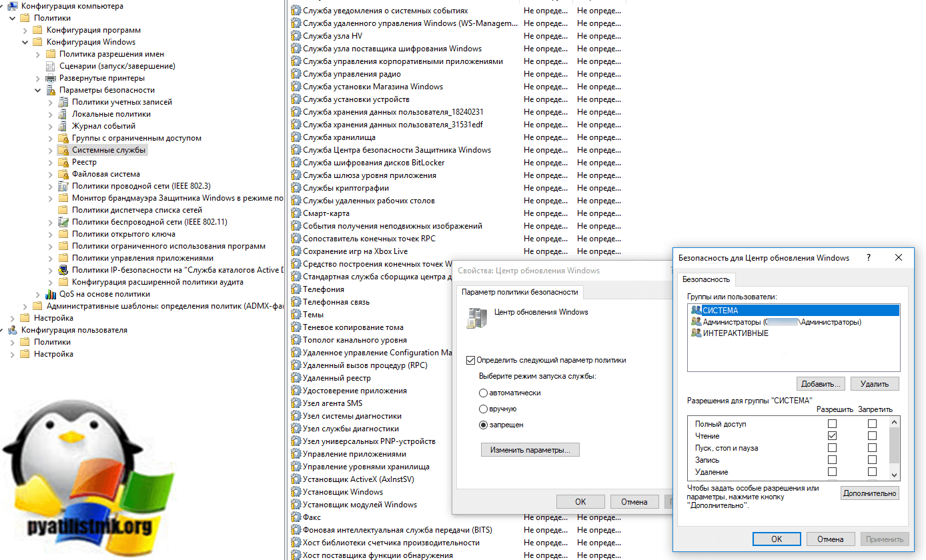Viewport: 926px width, 560px height.
Task: Uncheck Разрешить box for Чтение
Action: tap(832, 436)
